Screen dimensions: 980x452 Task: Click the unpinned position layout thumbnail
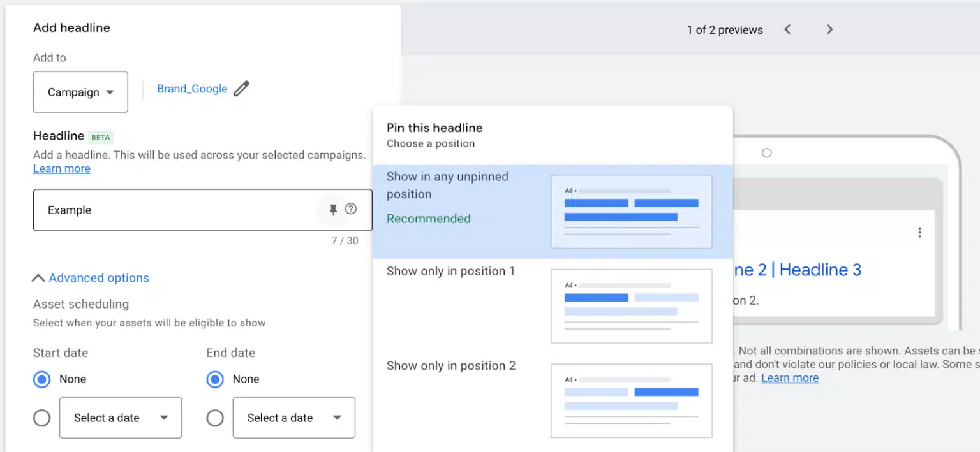(x=631, y=212)
